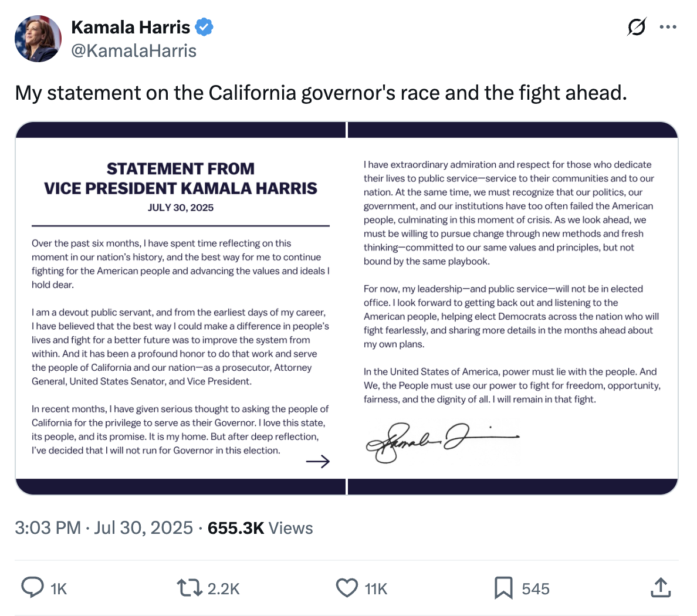Click the reply speech bubble icon
Viewport: 697px width, 616px height.
pos(32,588)
